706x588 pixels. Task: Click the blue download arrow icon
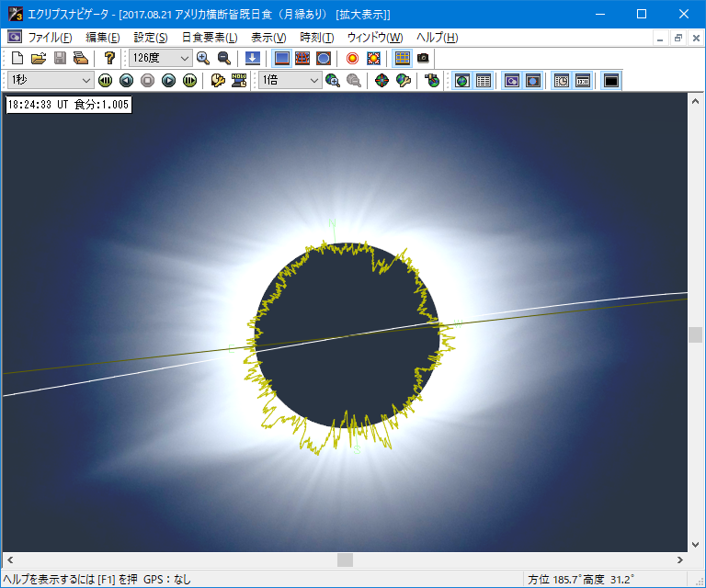point(252,58)
